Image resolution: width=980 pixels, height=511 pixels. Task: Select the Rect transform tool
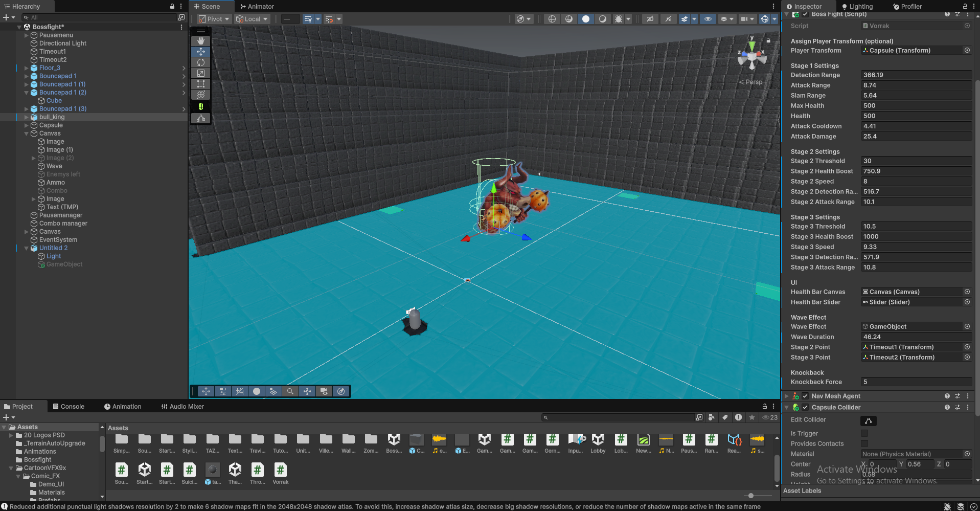201,84
